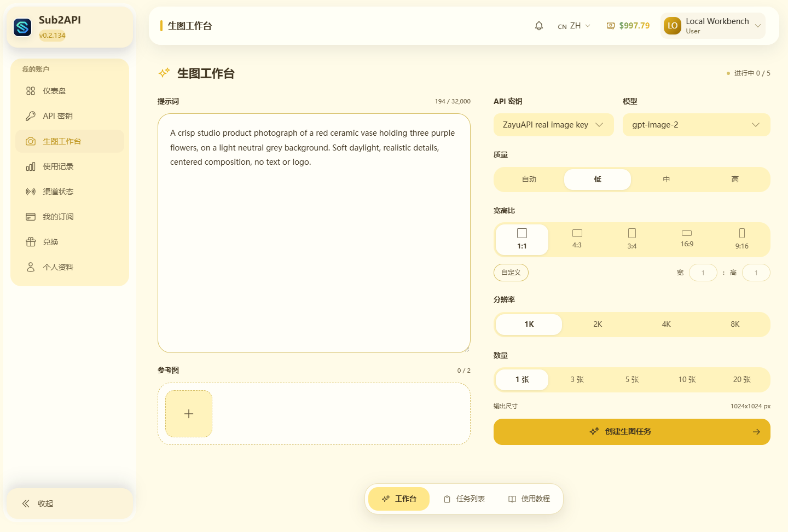
Task: Click the 自定义 ratio button
Action: [511, 273]
